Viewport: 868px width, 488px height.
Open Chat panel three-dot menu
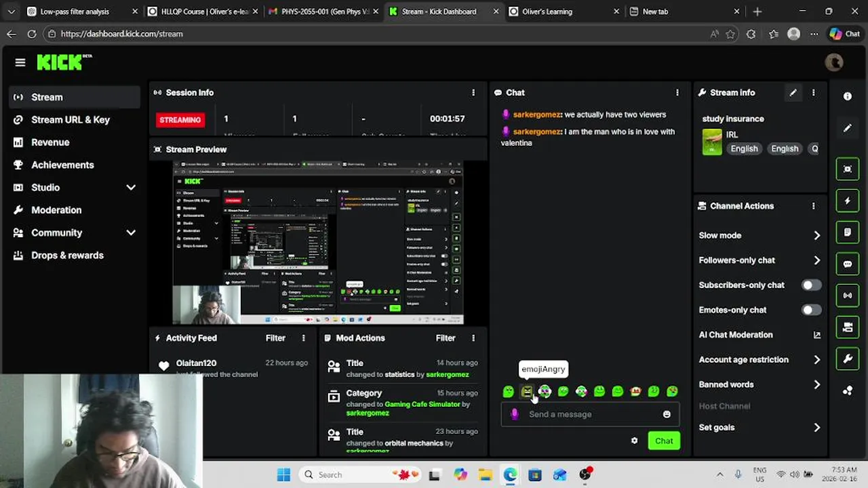677,92
